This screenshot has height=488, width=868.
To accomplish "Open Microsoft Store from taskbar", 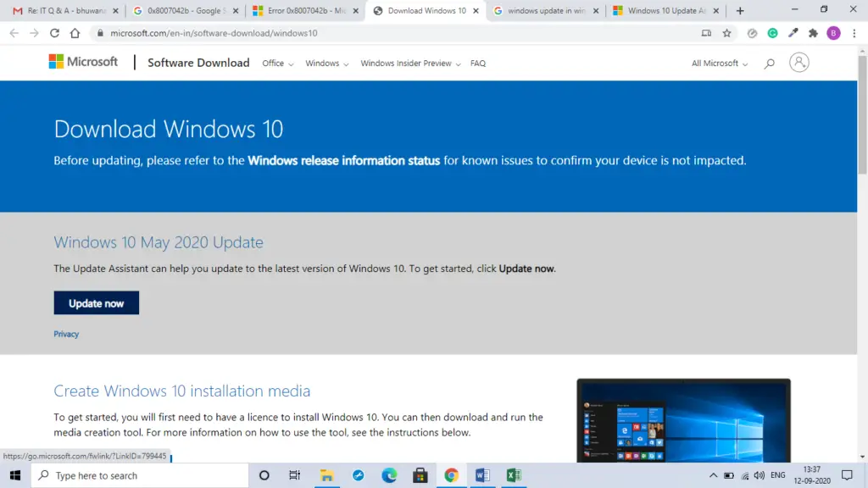I will [420, 475].
